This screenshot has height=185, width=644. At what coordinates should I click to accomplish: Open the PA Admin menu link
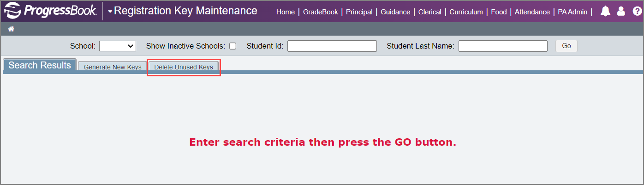(572, 12)
